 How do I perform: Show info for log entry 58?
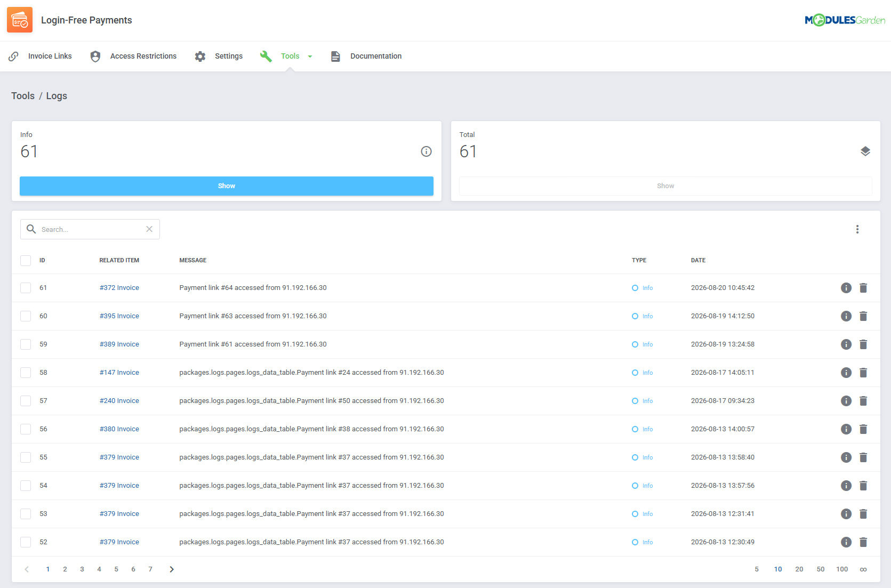point(846,373)
